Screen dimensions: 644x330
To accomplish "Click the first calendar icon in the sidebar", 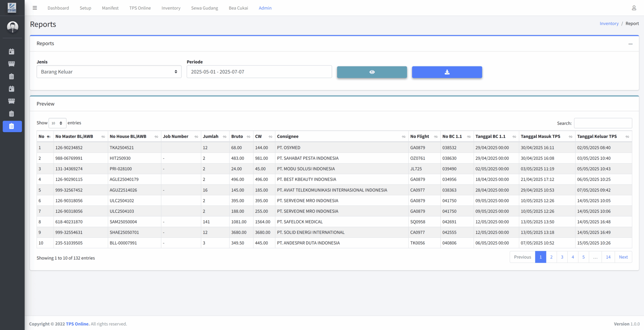I will [12, 51].
